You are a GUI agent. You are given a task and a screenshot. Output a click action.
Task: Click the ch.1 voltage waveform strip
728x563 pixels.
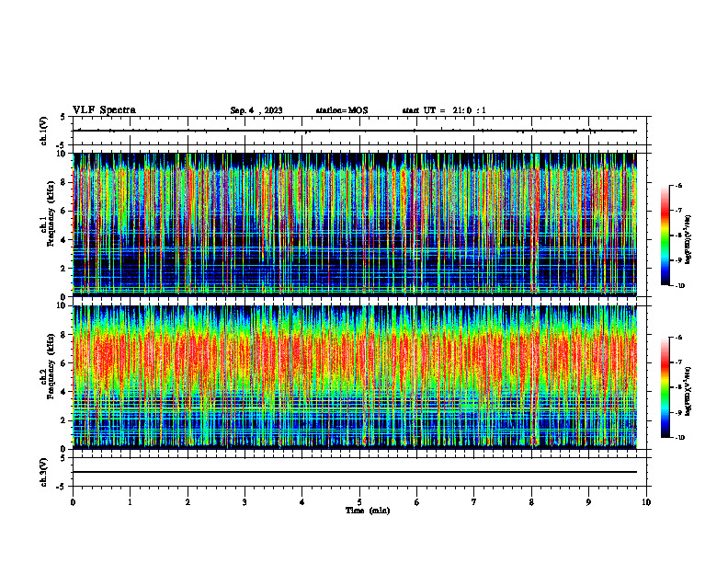pos(358,131)
